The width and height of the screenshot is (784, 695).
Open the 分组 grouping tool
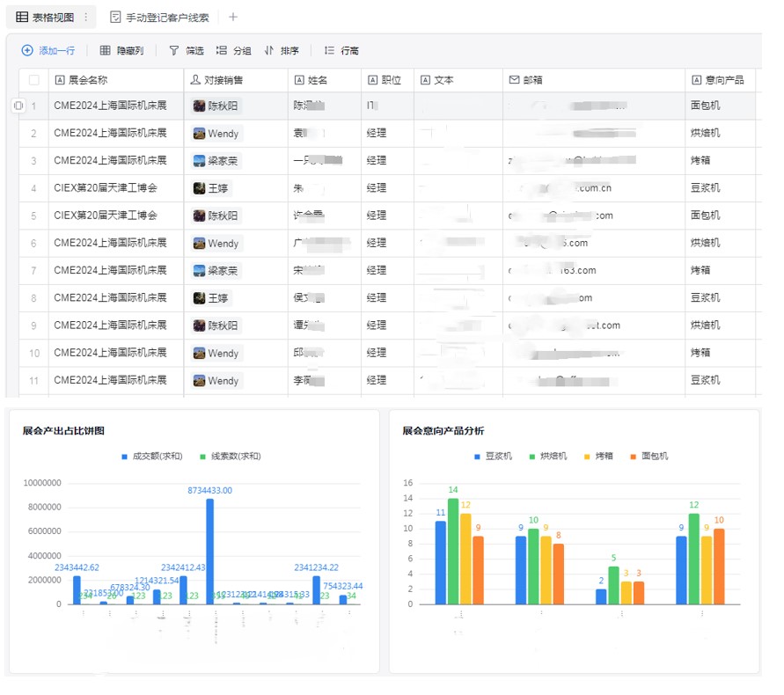[x=233, y=51]
